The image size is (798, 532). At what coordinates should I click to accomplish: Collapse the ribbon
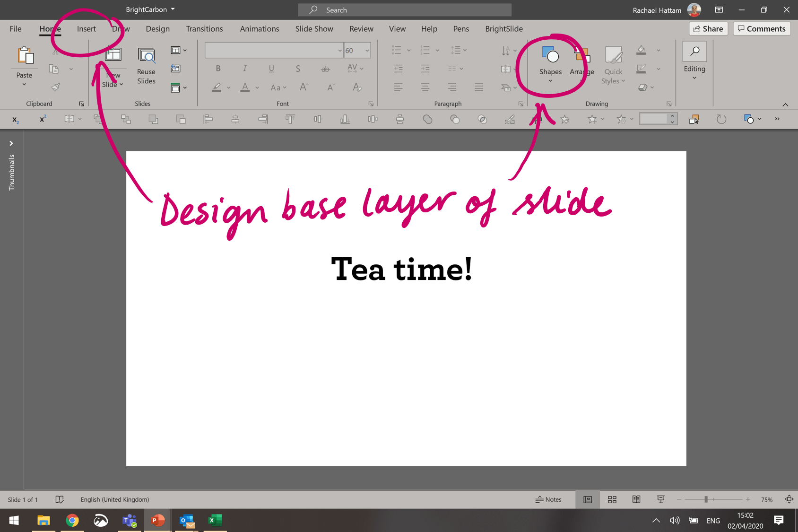(785, 105)
